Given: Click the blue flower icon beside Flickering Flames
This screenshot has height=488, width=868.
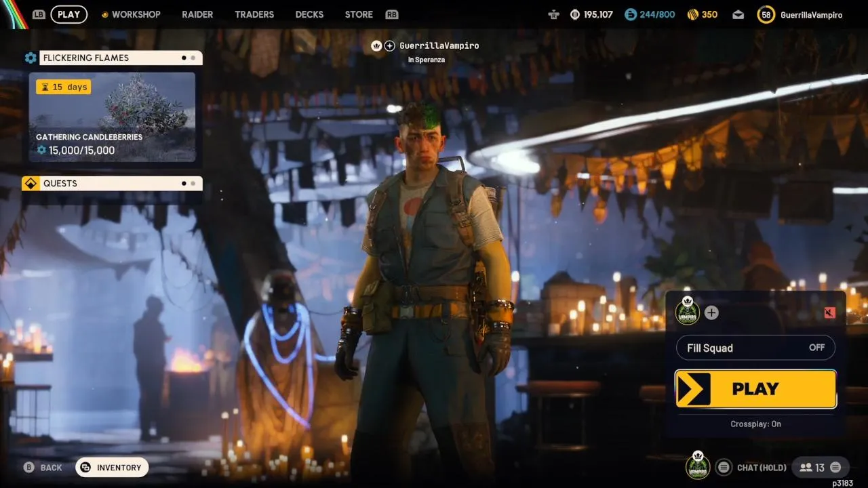Looking at the screenshot, I should tap(31, 58).
